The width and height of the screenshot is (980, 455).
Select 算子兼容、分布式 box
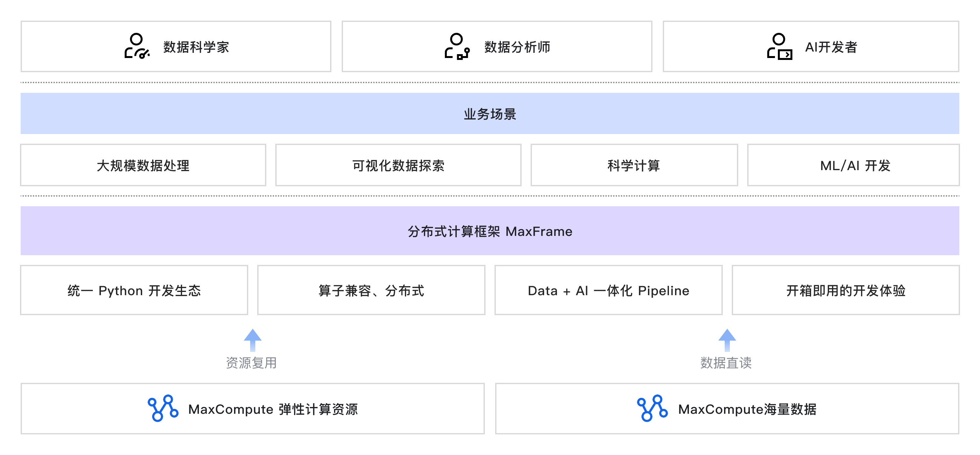pyautogui.click(x=371, y=290)
